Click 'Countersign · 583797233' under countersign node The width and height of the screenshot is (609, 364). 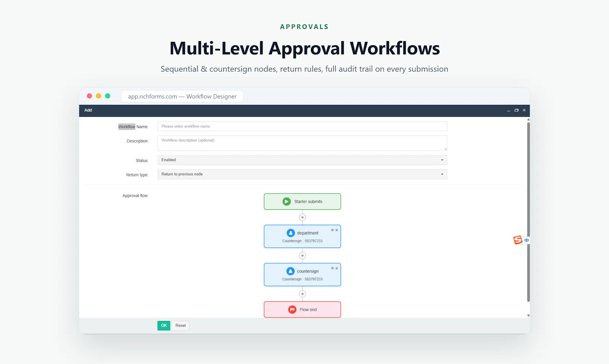click(302, 279)
